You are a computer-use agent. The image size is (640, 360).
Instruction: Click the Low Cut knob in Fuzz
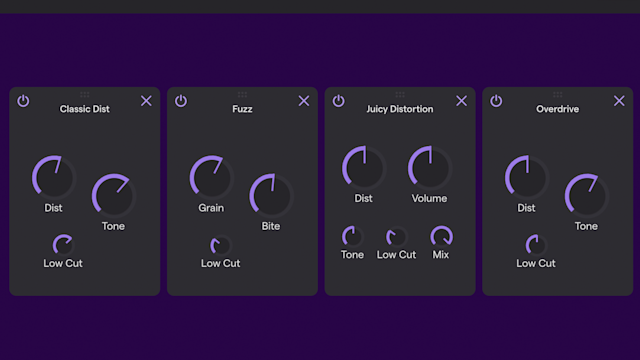pos(221,245)
